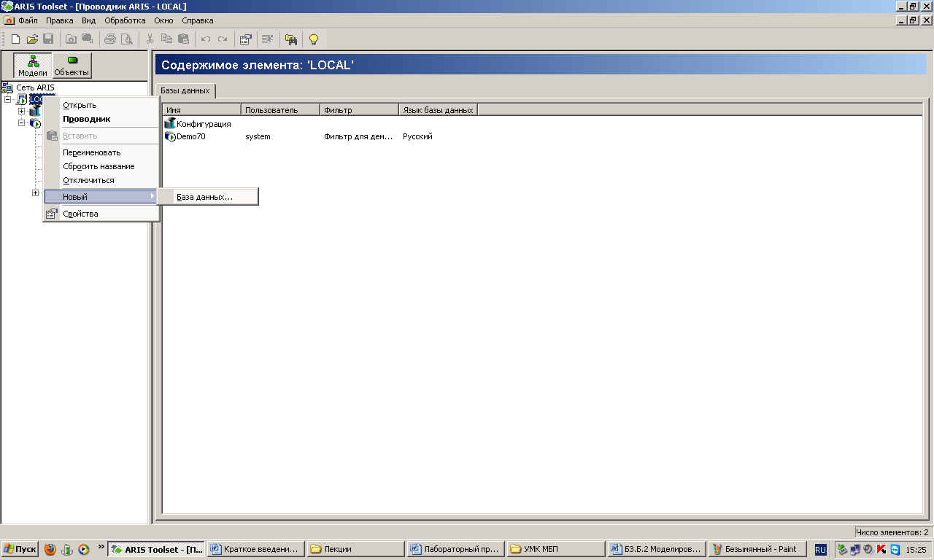Click the RU language indicator in tray
This screenshot has width=934, height=560.
click(821, 549)
